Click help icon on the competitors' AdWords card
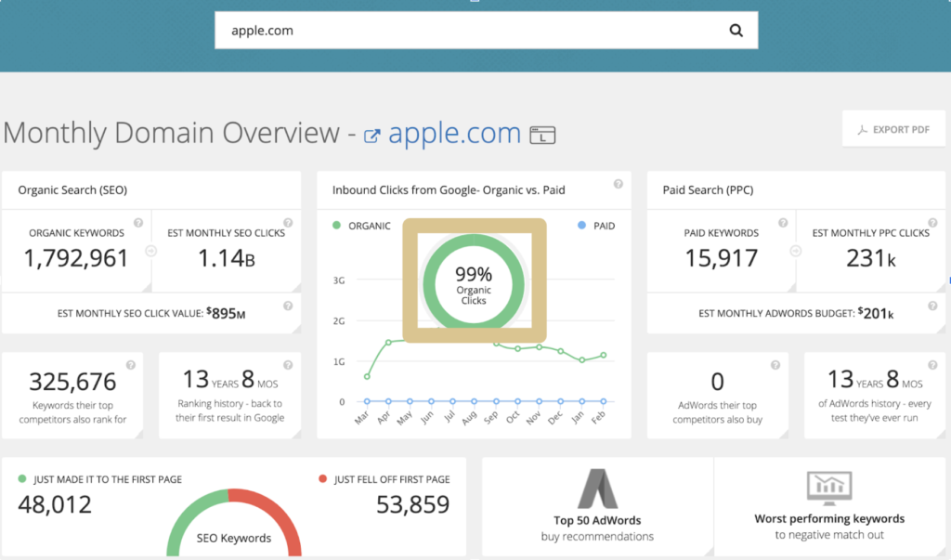Viewport: 951px width, 560px height. [775, 365]
